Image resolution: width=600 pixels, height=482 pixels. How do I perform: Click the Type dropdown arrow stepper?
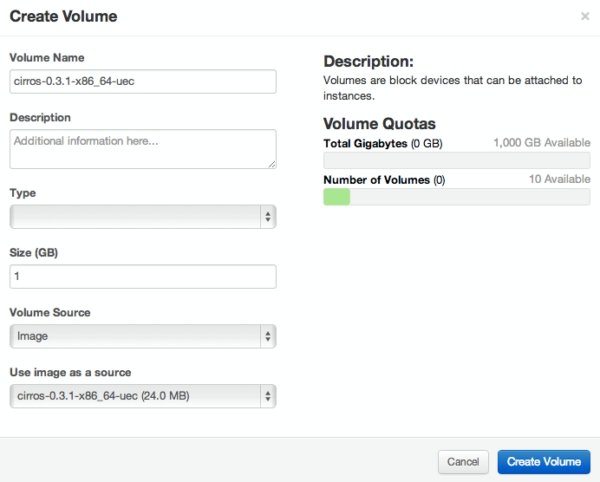[x=268, y=217]
